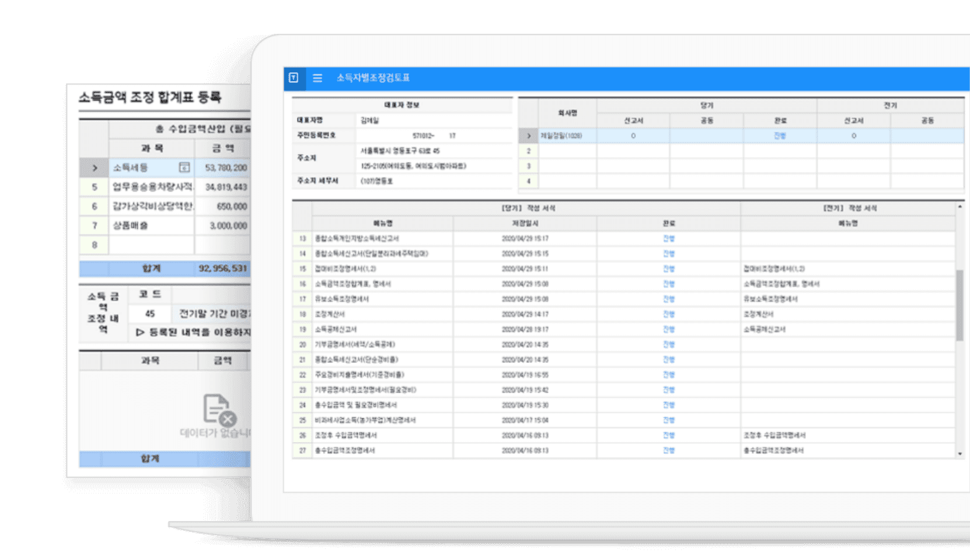Select 조정후 수입금액명세서 in prior-period column
Image resolution: width=970 pixels, height=560 pixels.
(x=774, y=435)
